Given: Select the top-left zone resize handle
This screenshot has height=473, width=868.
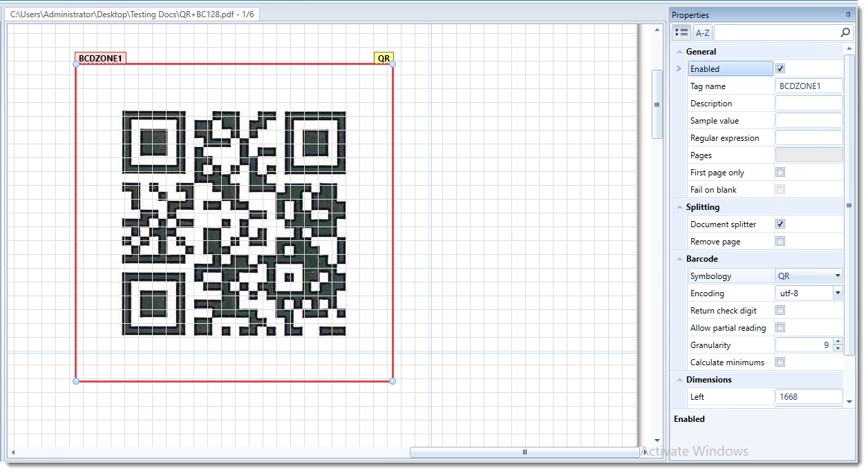Looking at the screenshot, I should point(76,64).
